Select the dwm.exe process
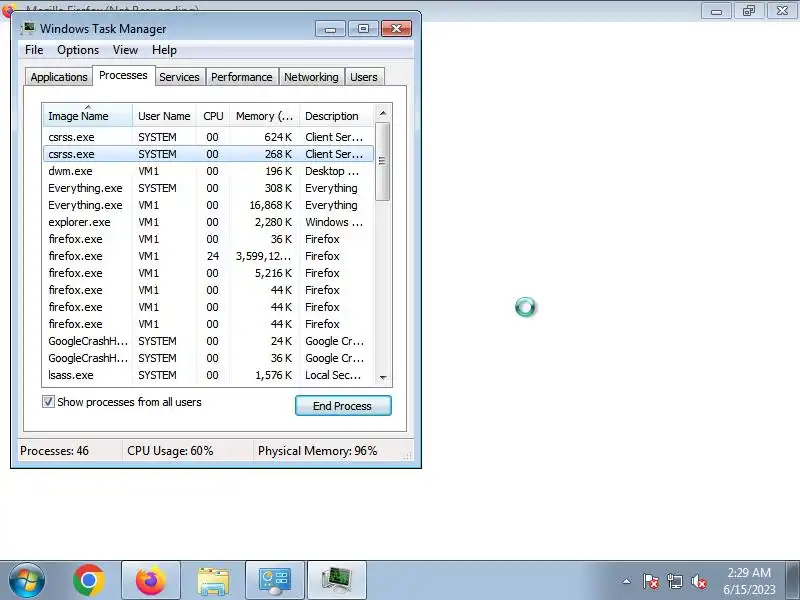The image size is (800, 600). coord(208,171)
